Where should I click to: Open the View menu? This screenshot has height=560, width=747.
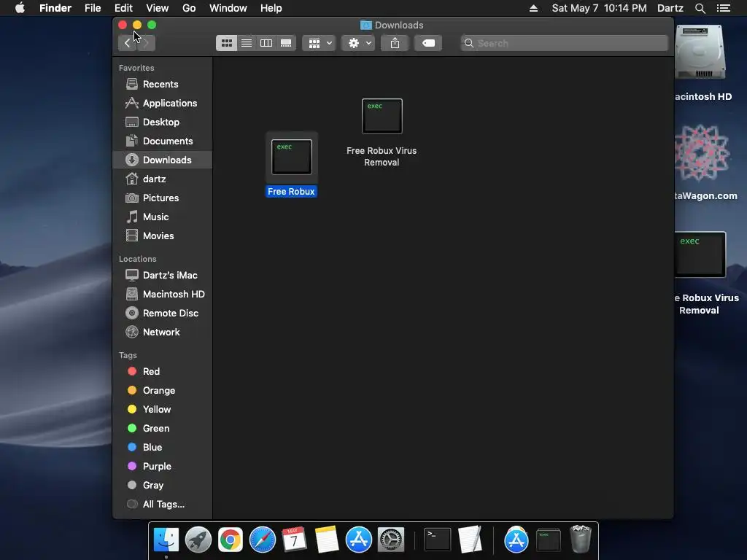click(x=158, y=8)
